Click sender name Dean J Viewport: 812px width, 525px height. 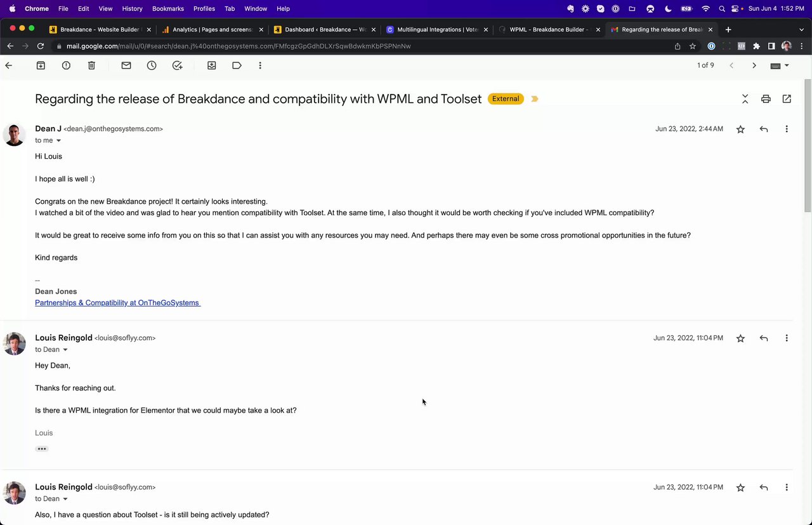(x=48, y=129)
